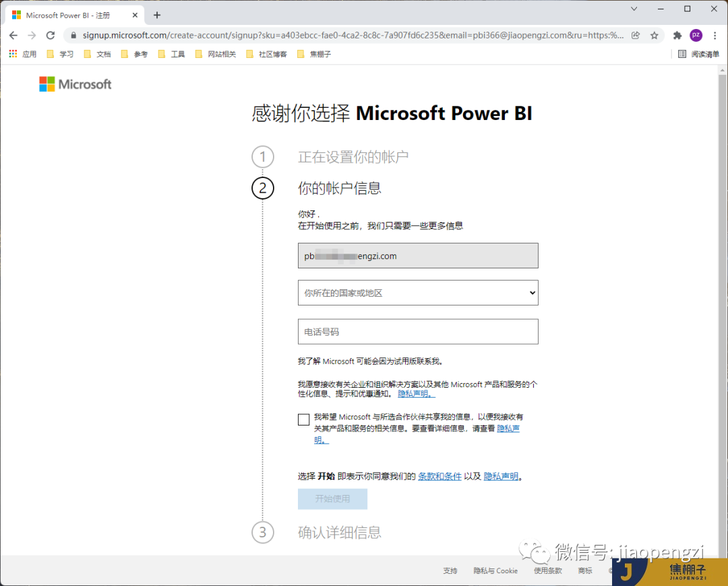Go back using the browser back arrow
728x586 pixels.
13,35
